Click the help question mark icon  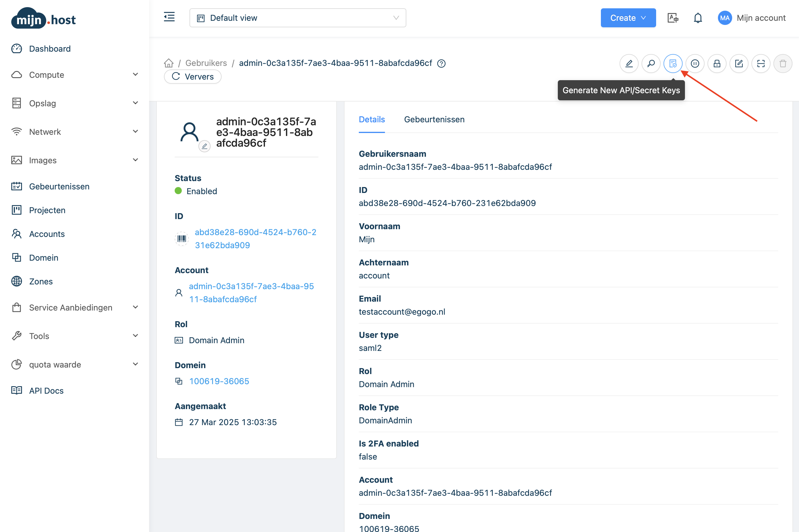[441, 64]
